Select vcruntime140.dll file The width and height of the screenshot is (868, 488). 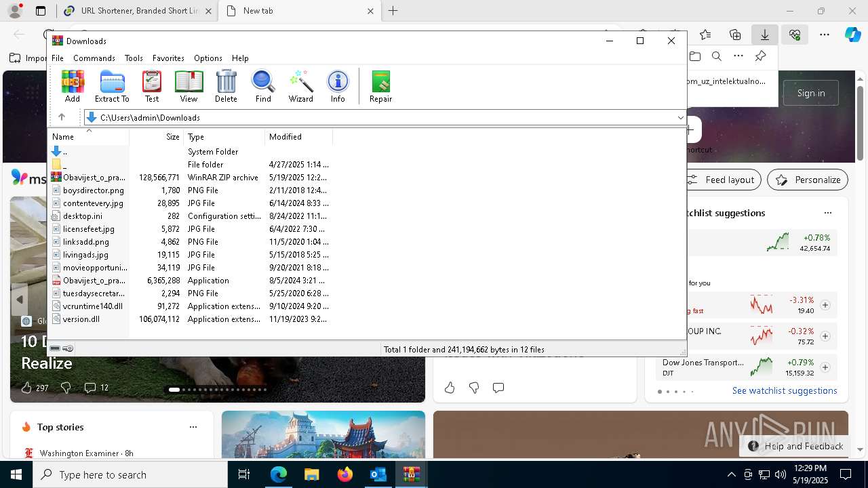(191, 306)
